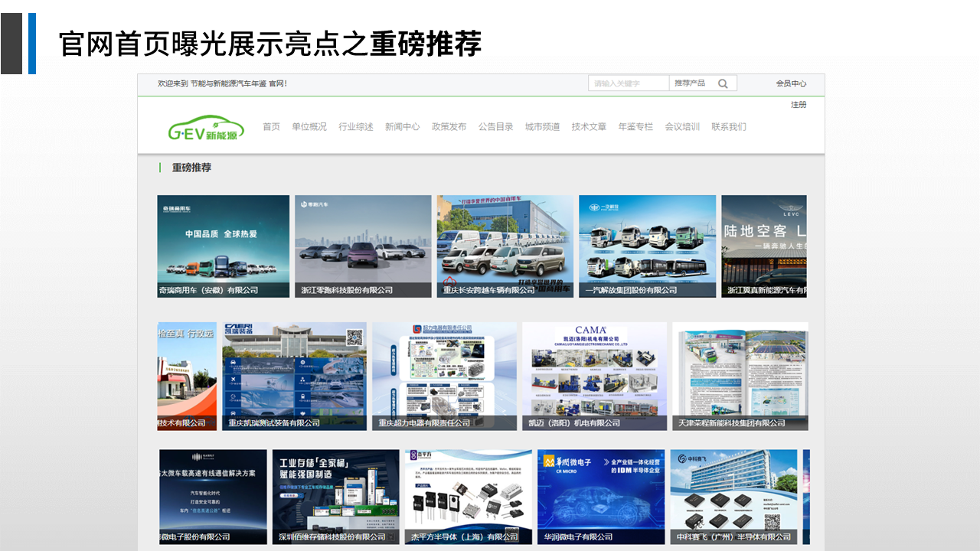Viewport: 980px width, 551px height.
Task: Open the 凯迈(洛阳)机电有限公司 card
Action: click(594, 376)
